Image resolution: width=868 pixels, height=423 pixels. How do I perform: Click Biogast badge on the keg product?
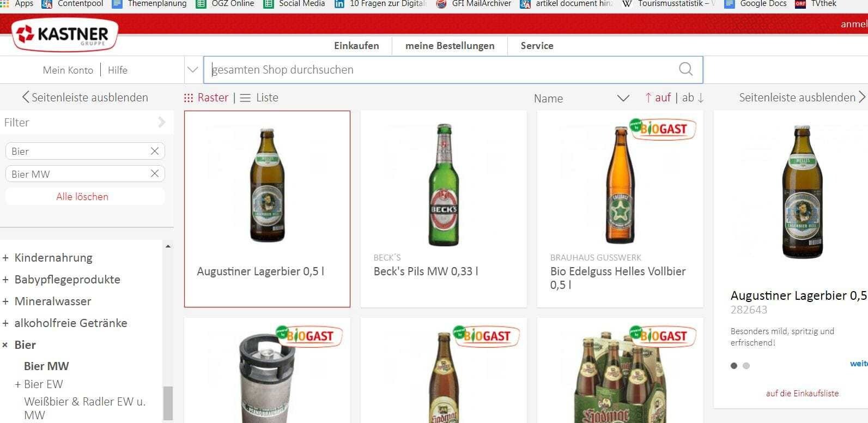click(309, 336)
